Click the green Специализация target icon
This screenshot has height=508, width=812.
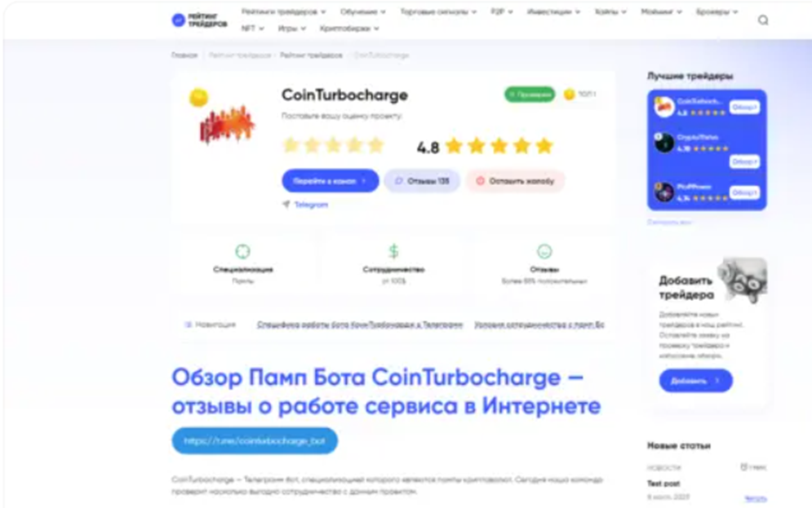click(243, 251)
